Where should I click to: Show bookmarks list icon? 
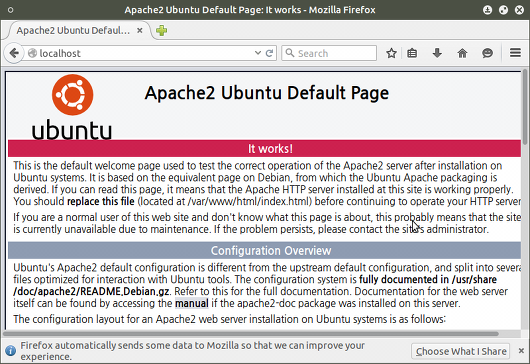(412, 53)
